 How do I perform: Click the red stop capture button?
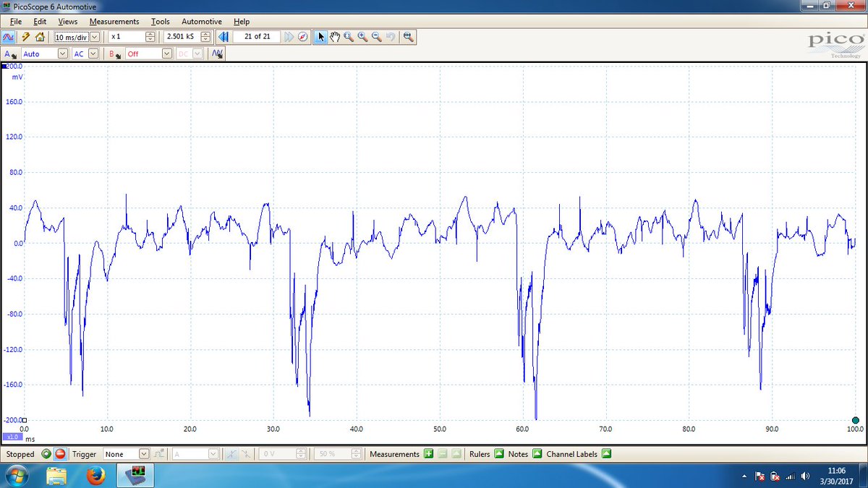[60, 454]
